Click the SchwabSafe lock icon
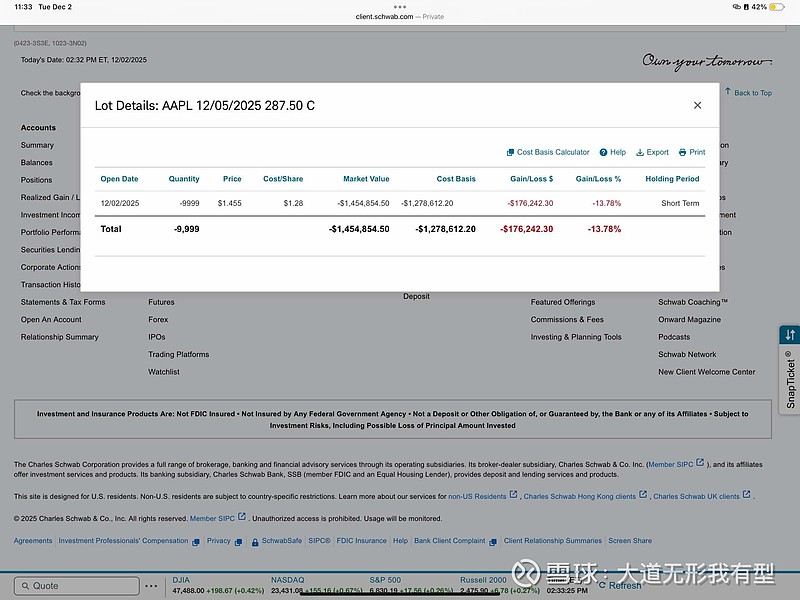Screen dimensions: 800x600 [x=255, y=542]
